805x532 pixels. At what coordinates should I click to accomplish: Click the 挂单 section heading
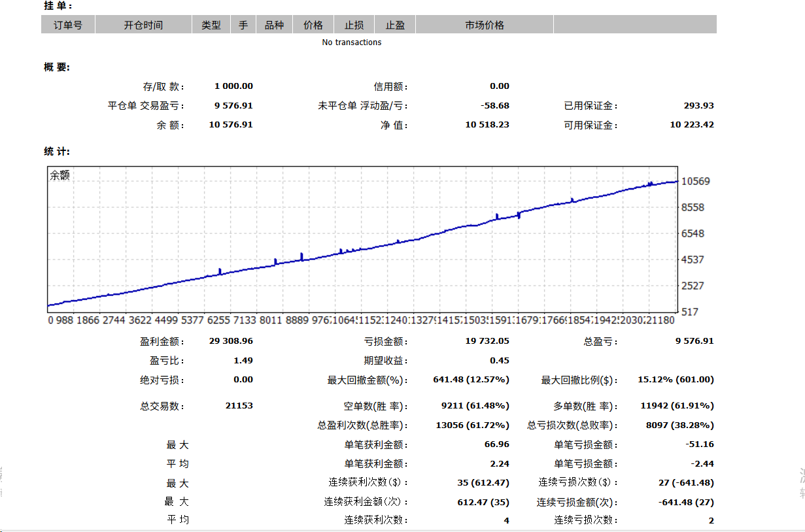pos(58,6)
